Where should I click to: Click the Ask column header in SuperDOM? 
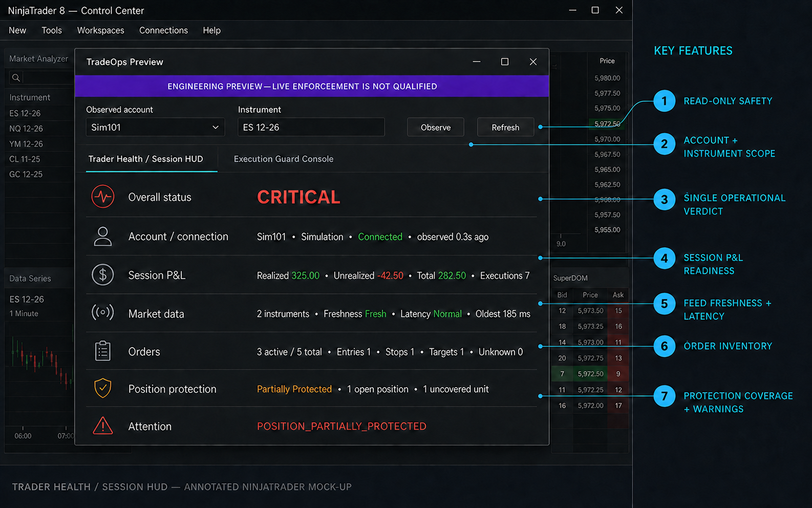coord(618,295)
